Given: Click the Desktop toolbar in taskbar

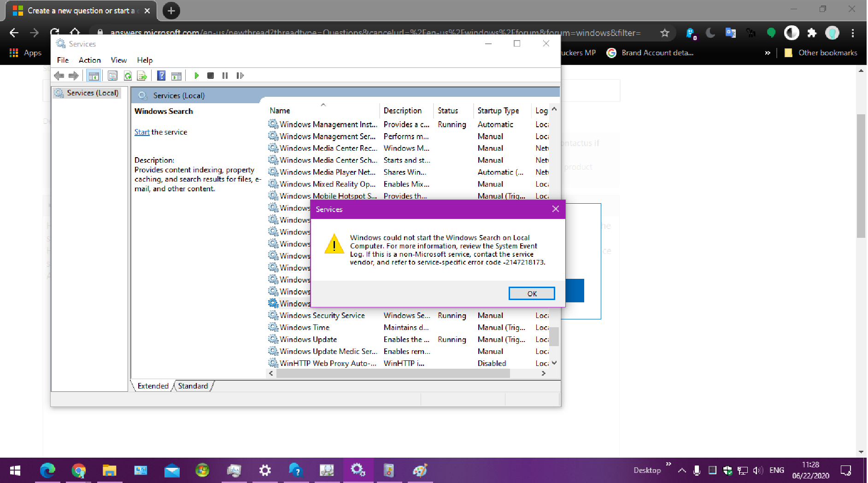Looking at the screenshot, I should point(647,471).
